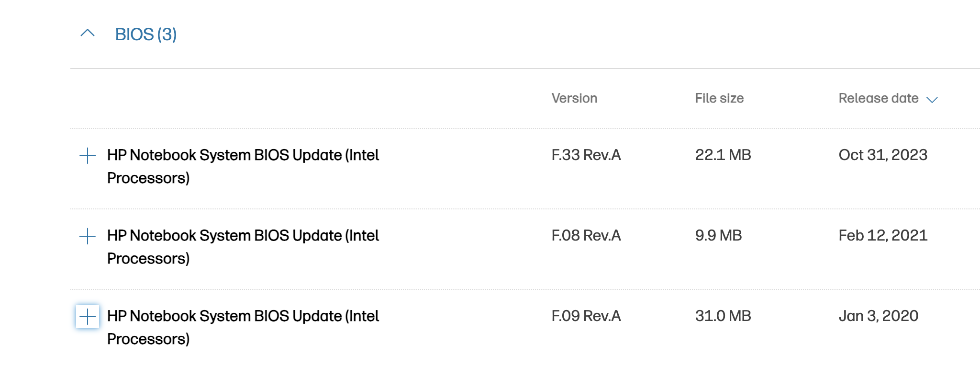Click the Jan 3, 2020 release date

pos(878,316)
